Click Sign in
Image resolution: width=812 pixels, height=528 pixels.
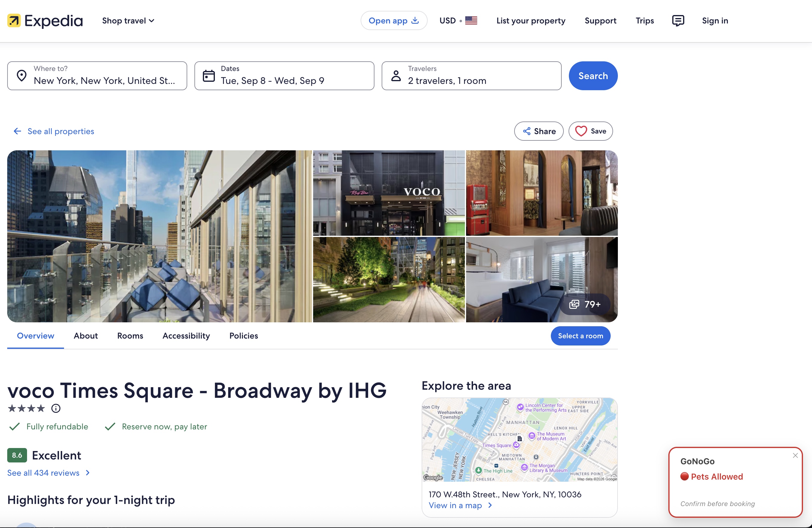[715, 20]
